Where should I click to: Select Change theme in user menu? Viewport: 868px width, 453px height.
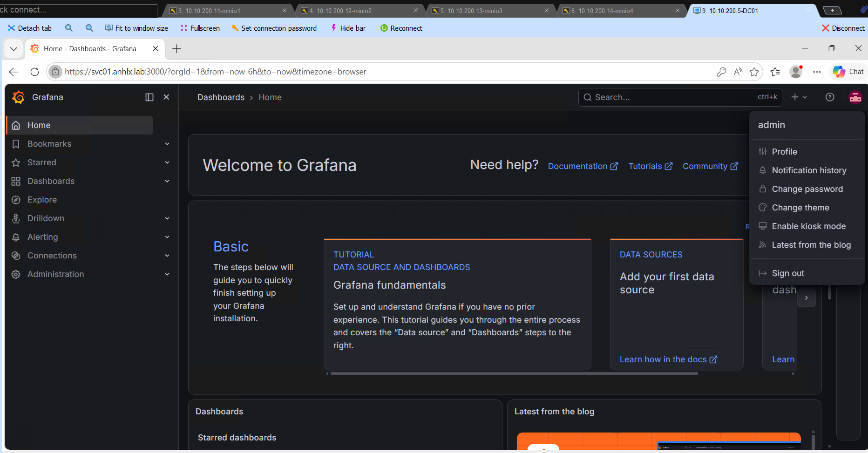coord(807,208)
